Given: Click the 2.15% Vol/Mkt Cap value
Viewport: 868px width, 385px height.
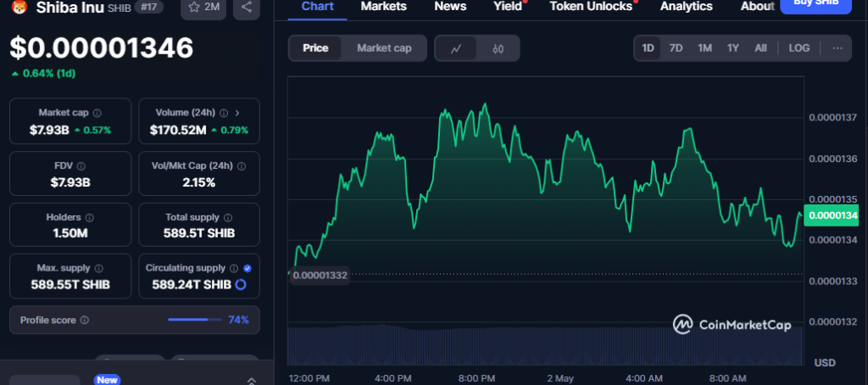Looking at the screenshot, I should coord(199,182).
